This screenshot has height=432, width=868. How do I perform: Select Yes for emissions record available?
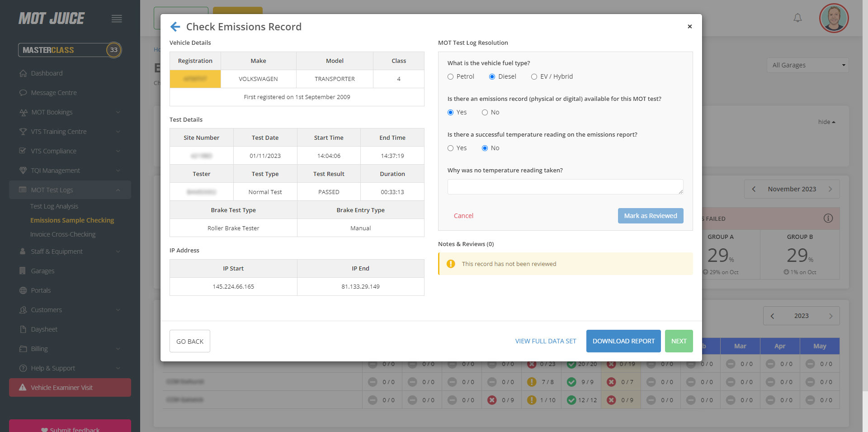[451, 113]
